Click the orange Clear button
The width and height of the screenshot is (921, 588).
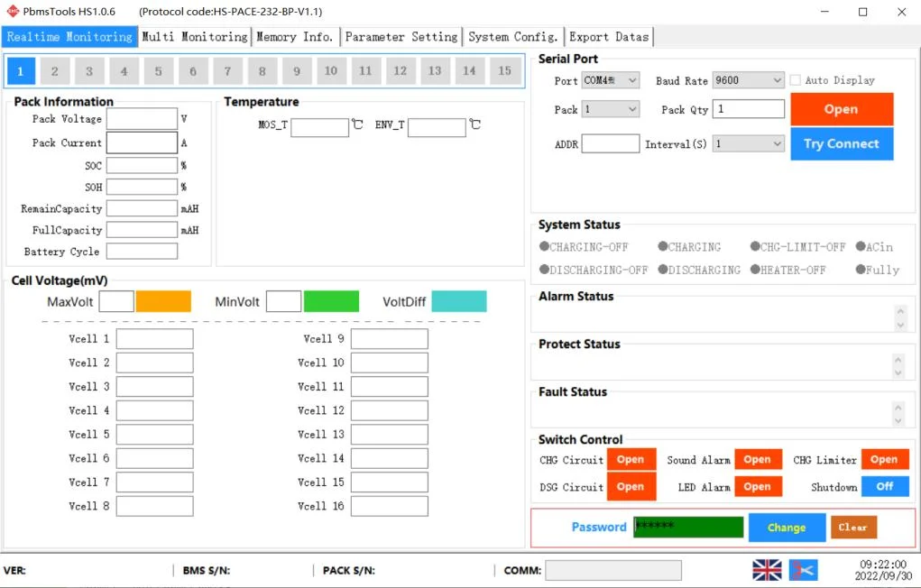(x=852, y=528)
